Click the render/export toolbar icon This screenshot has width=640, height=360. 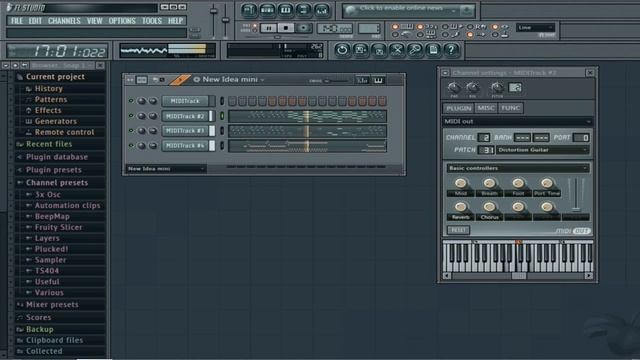pos(379,50)
